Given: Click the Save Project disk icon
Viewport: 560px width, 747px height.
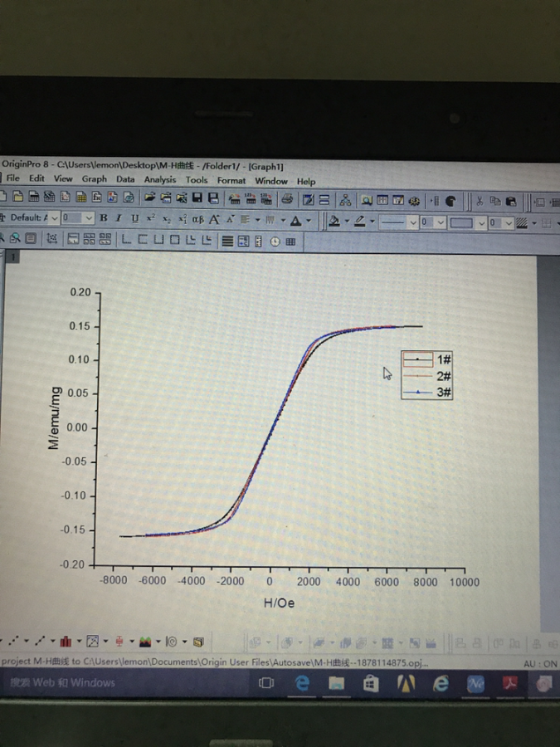Looking at the screenshot, I should [x=197, y=198].
